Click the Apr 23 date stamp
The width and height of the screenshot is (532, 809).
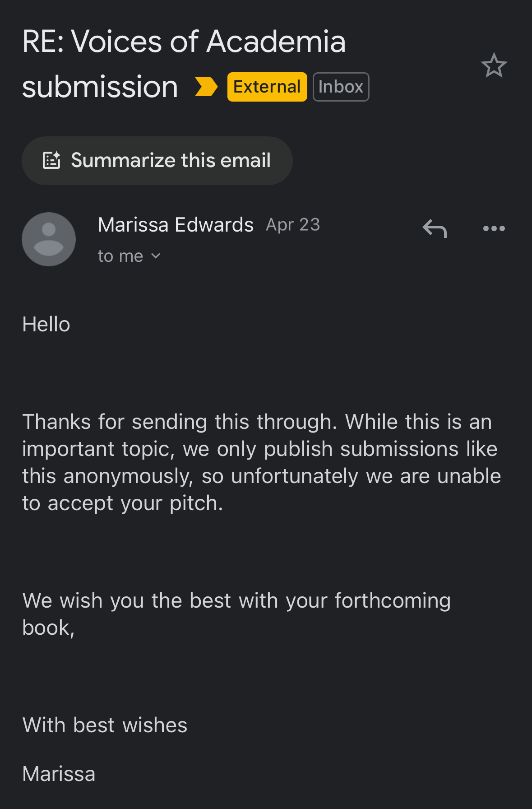[x=293, y=225]
